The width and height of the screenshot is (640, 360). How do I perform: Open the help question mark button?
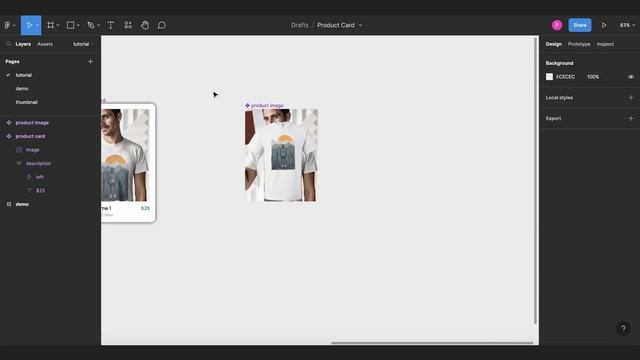[x=623, y=329]
